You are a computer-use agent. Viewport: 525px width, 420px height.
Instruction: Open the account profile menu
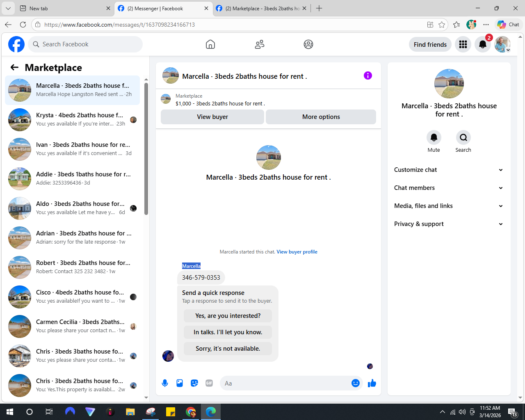(x=502, y=44)
